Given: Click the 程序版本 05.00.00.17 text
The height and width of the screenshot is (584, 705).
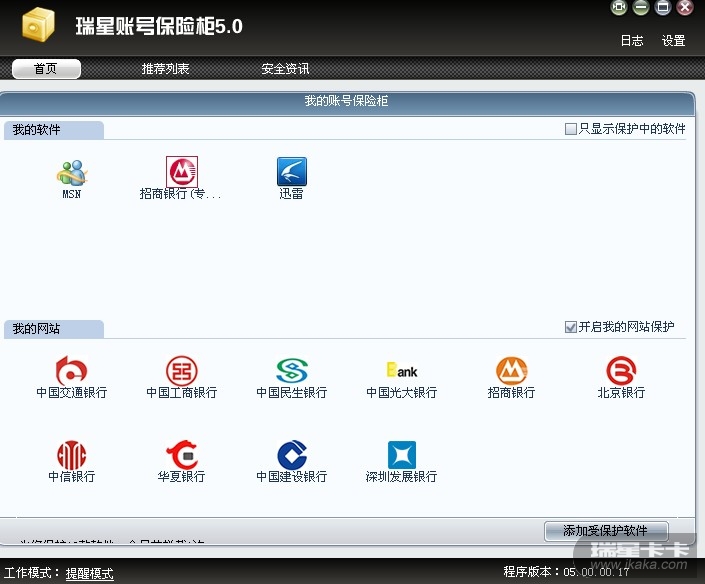Looking at the screenshot, I should click(x=567, y=572).
